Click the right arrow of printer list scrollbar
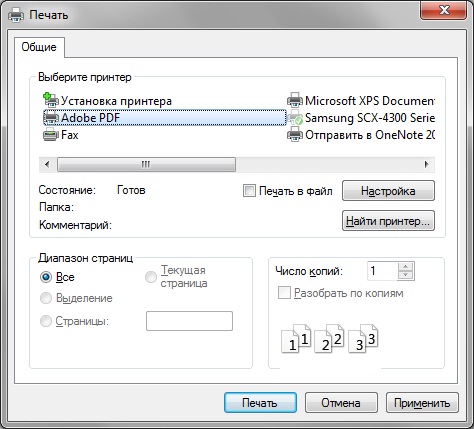The height and width of the screenshot is (429, 474). tap(426, 164)
